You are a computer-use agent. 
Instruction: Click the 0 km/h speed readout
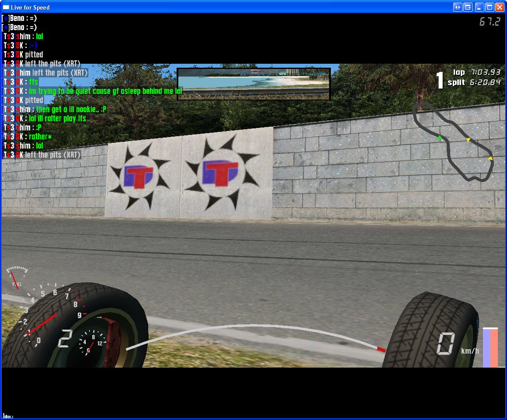point(457,344)
